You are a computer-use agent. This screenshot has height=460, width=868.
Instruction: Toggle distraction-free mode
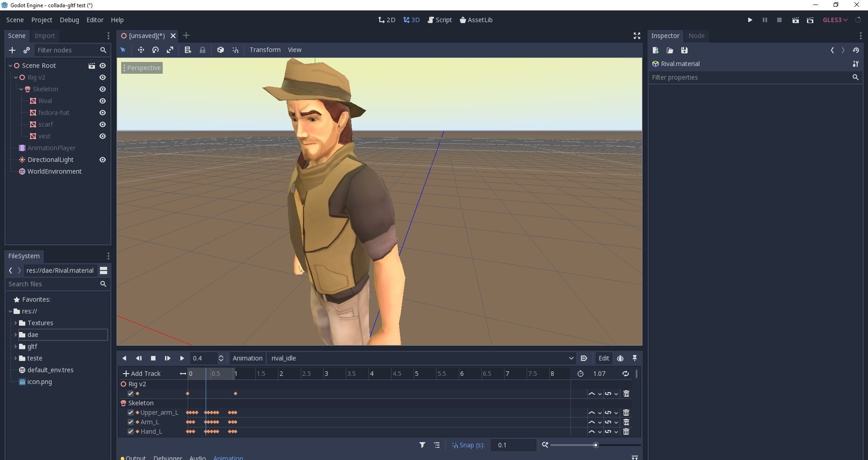(x=637, y=36)
